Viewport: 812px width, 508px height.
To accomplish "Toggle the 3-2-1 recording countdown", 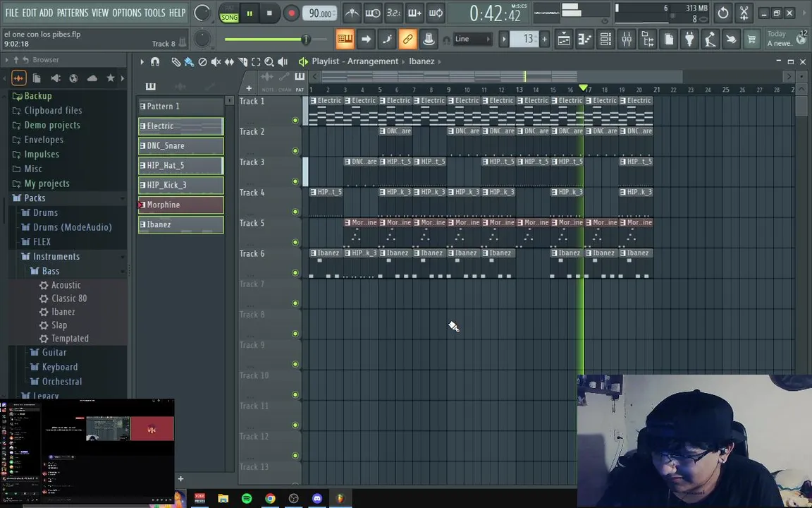I will [393, 13].
